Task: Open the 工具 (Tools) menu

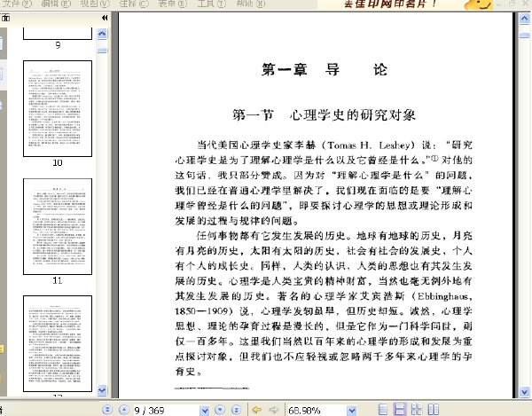Action: (212, 4)
